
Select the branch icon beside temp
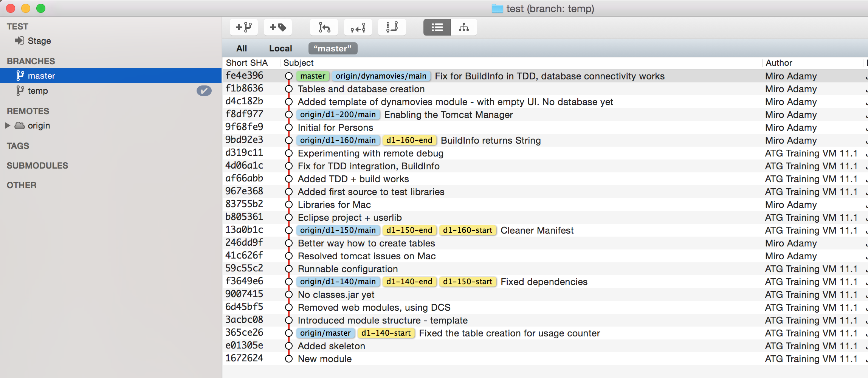(20, 91)
